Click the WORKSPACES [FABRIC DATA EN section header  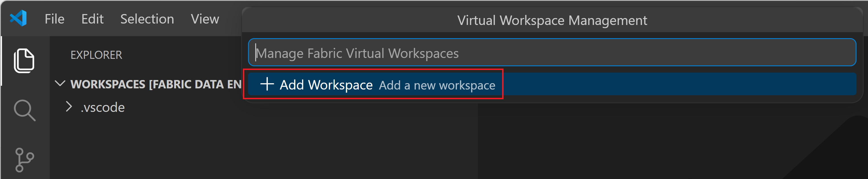pos(156,84)
